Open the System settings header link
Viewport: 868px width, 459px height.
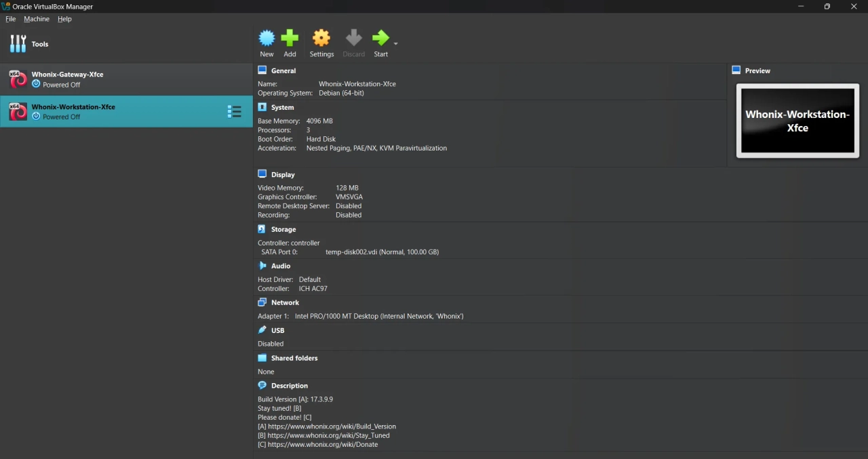coord(283,107)
